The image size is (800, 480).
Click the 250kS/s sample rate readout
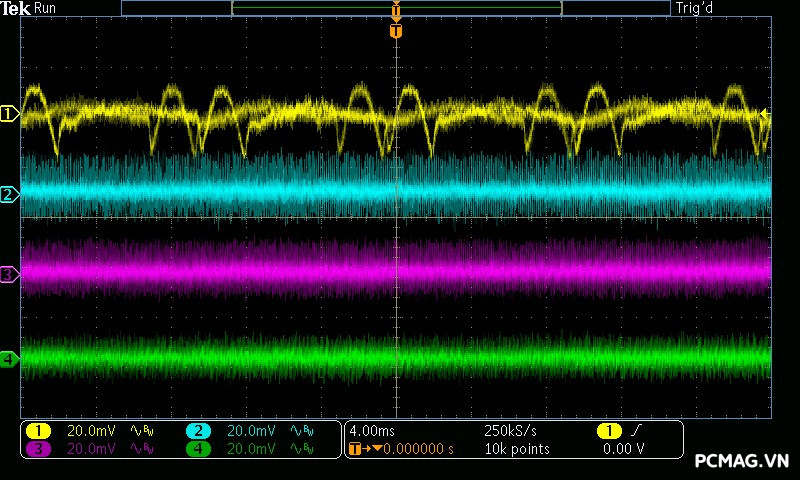click(x=510, y=431)
